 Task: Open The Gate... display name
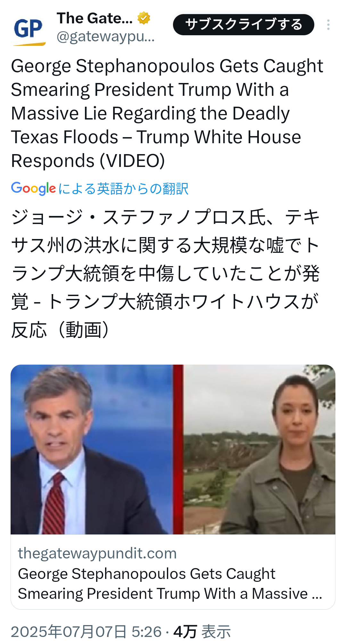click(x=95, y=18)
